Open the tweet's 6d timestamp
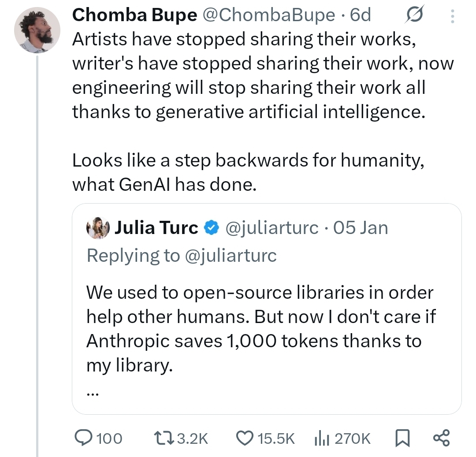The height and width of the screenshot is (457, 476). pos(360,15)
